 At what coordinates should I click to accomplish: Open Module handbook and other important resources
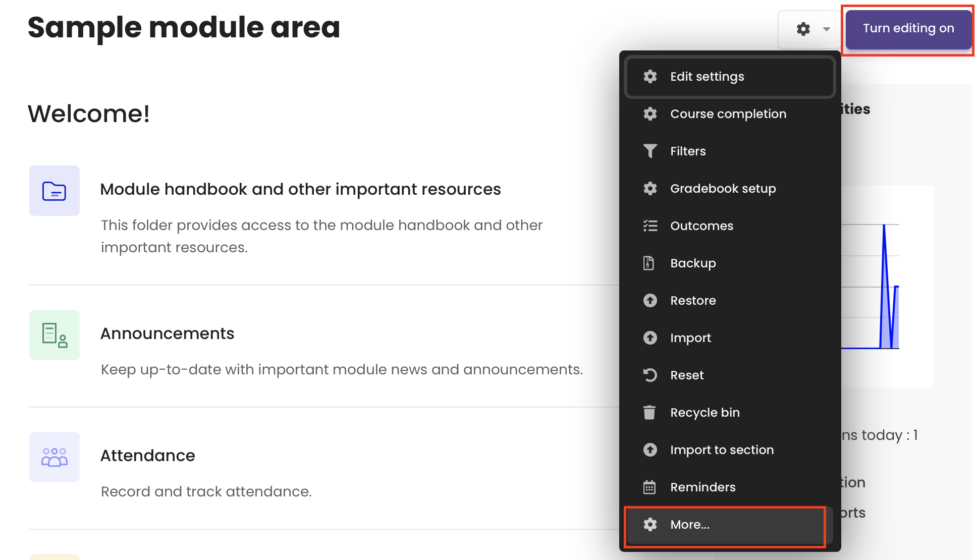tap(301, 189)
